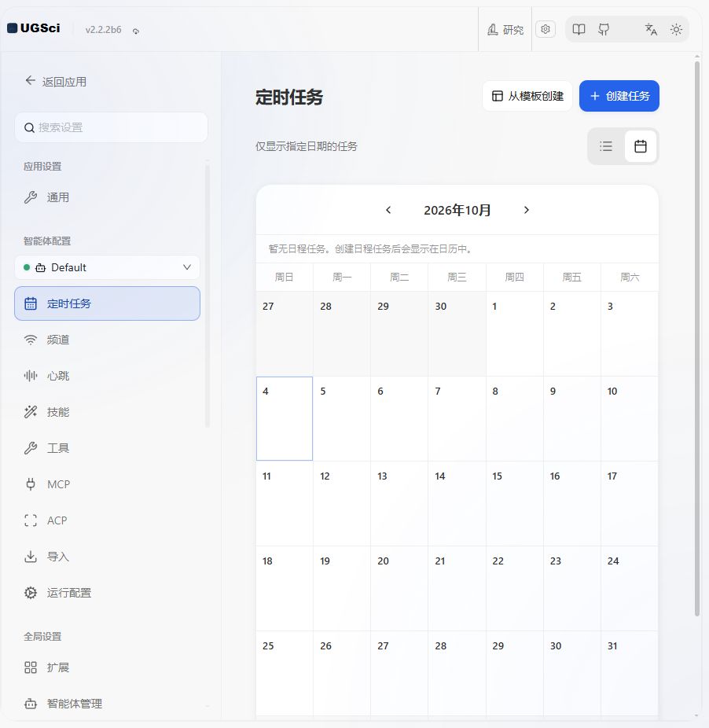This screenshot has height=728, width=709.
Task: Click version v2.2.2b6 label
Action: pos(103,30)
